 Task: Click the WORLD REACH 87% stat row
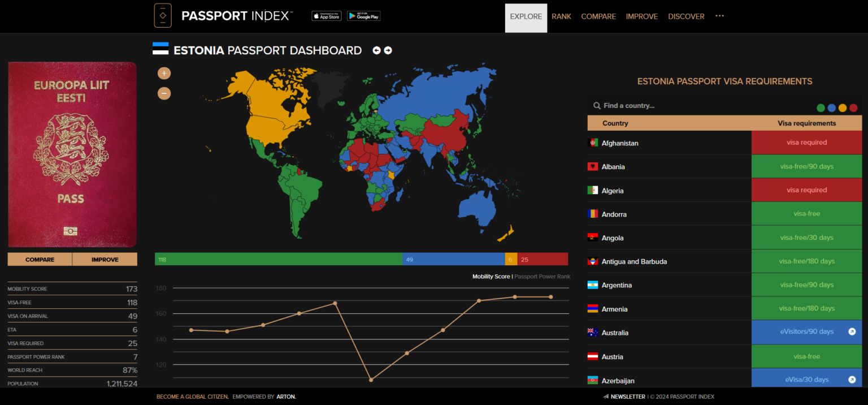click(72, 370)
